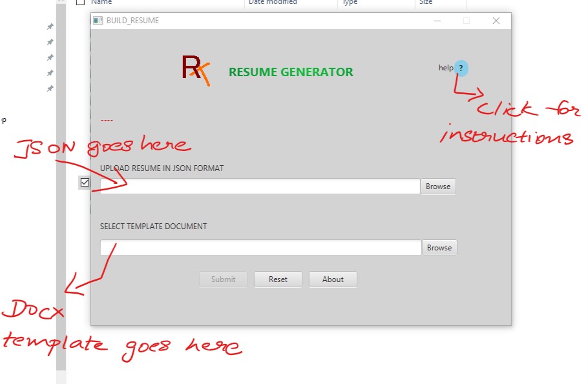This screenshot has height=384, width=588.
Task: Click the topmost pin icon in the sidebar
Action: (x=50, y=26)
